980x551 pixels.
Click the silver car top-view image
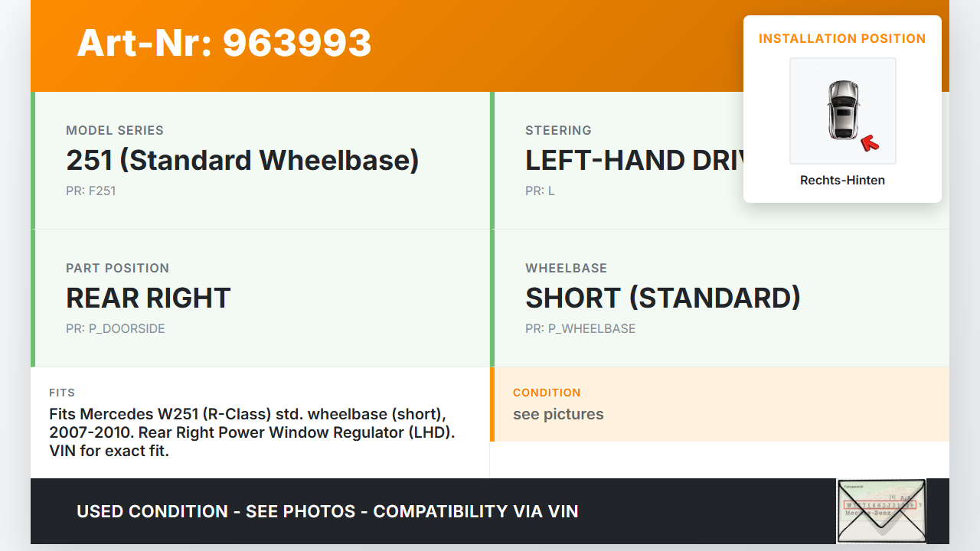click(x=842, y=109)
